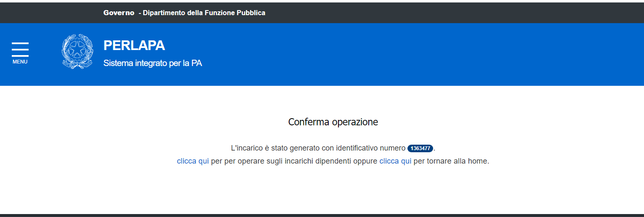Click the dark footer bar at page bottom
The image size is (644, 217).
(322, 215)
